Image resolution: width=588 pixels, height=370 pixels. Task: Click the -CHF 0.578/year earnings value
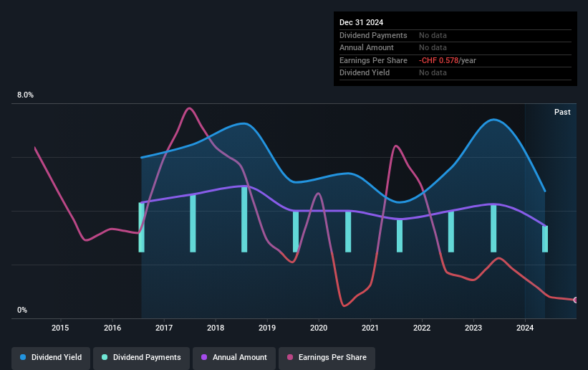448,60
